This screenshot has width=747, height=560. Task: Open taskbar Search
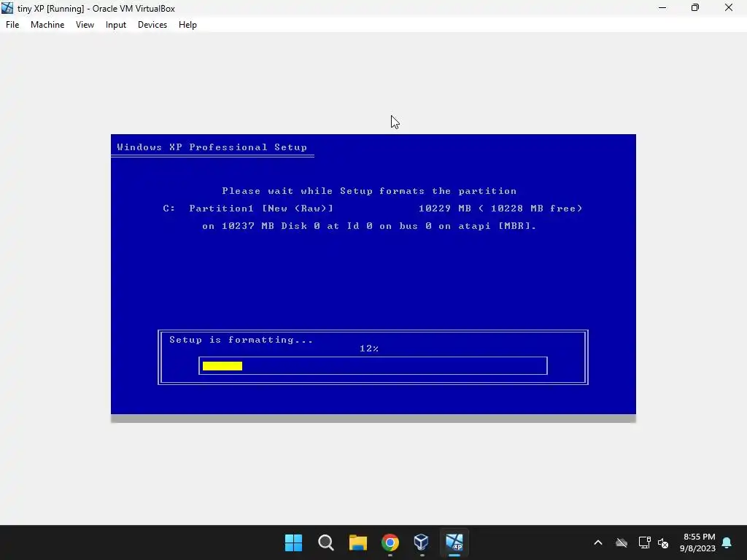pyautogui.click(x=326, y=542)
